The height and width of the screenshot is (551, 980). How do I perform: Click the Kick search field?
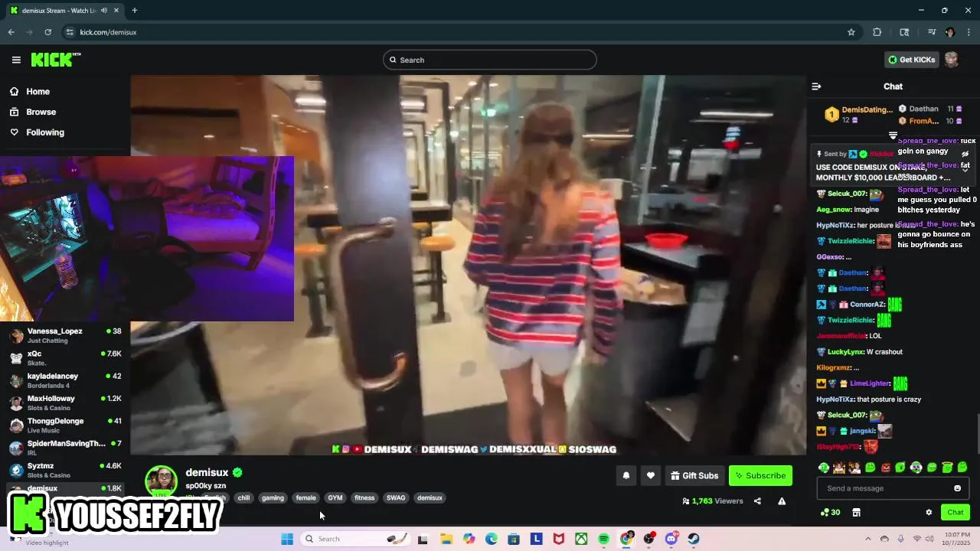(x=490, y=60)
